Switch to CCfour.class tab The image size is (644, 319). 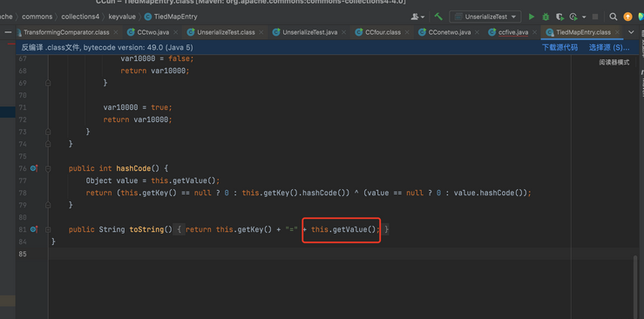point(383,32)
